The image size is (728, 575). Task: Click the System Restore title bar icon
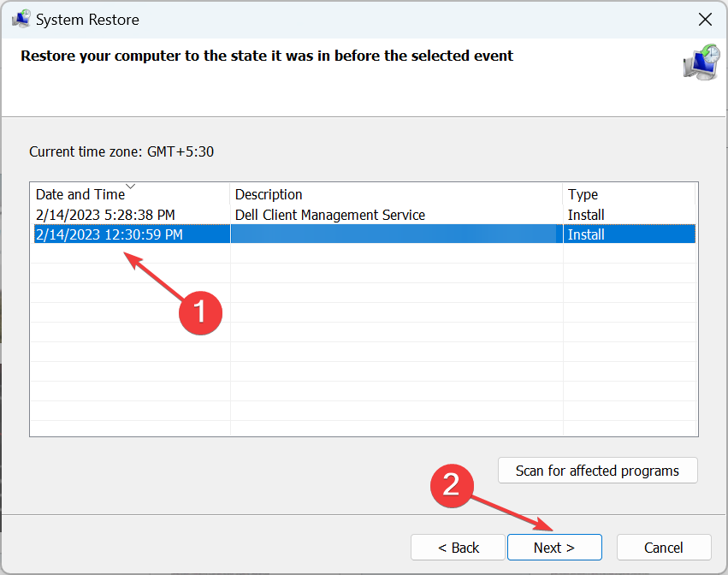(x=21, y=19)
